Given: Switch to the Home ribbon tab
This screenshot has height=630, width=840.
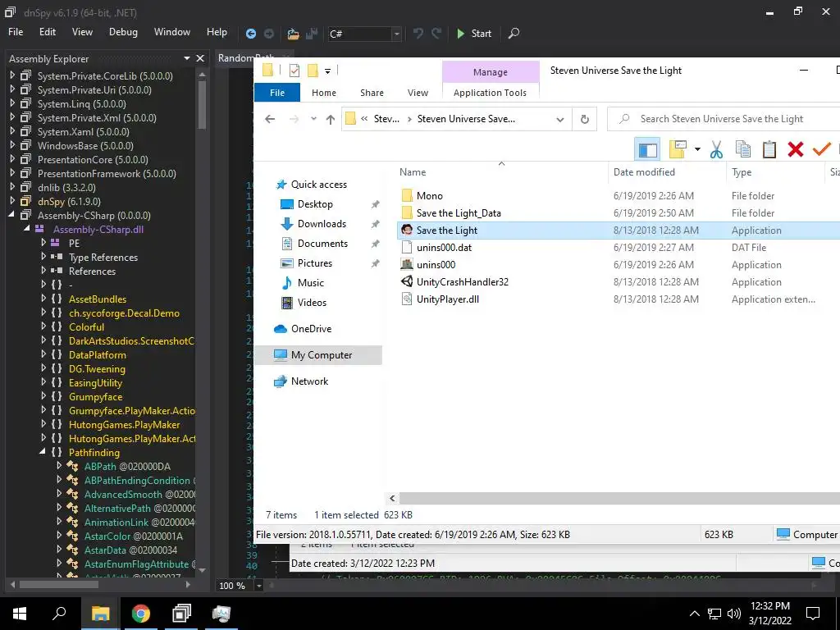Looking at the screenshot, I should tap(323, 93).
